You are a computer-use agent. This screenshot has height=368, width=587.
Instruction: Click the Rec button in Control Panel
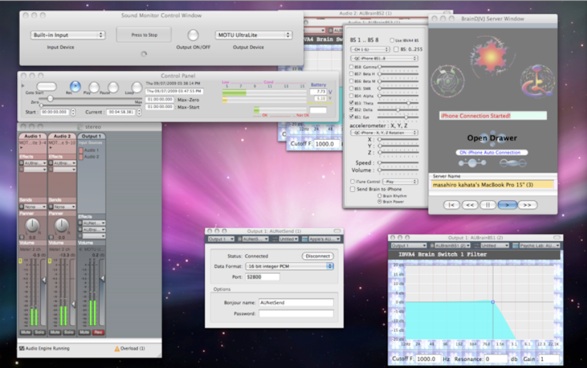(75, 86)
